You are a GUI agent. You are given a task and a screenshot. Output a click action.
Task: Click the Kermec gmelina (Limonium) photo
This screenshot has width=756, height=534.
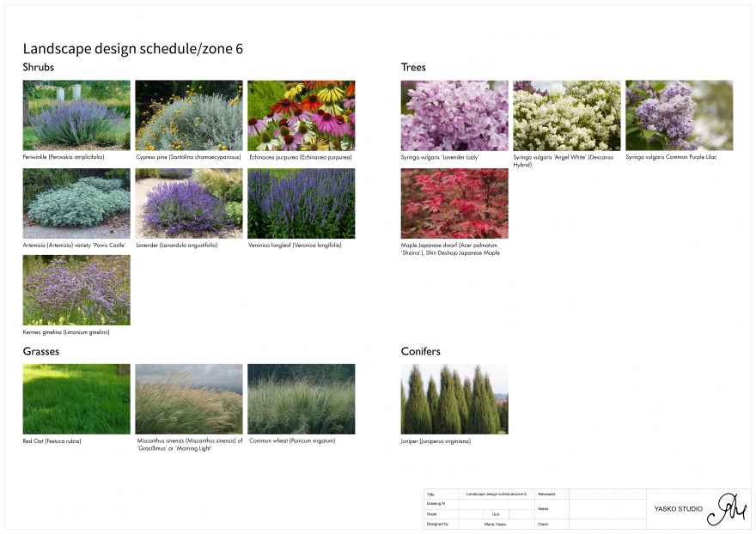coord(76,290)
